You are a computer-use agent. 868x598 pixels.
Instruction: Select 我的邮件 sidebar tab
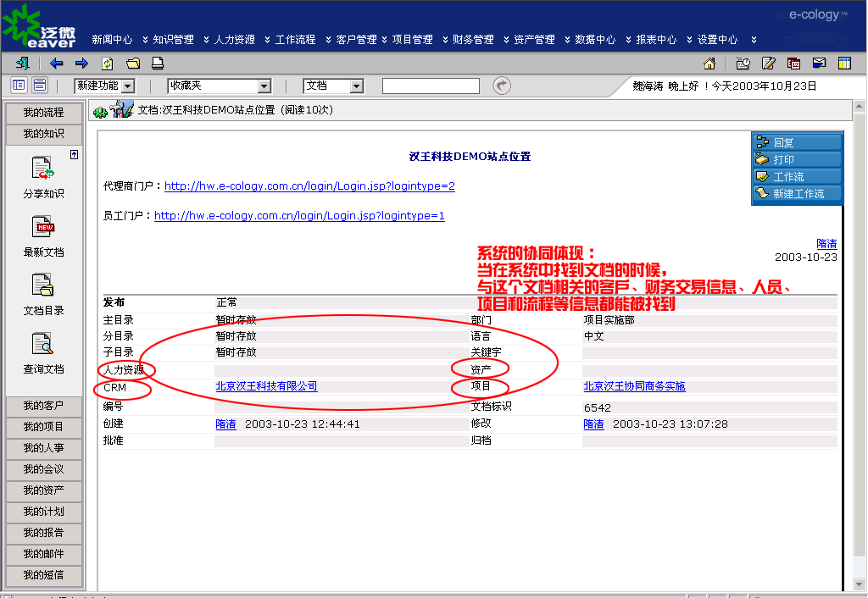coord(44,554)
